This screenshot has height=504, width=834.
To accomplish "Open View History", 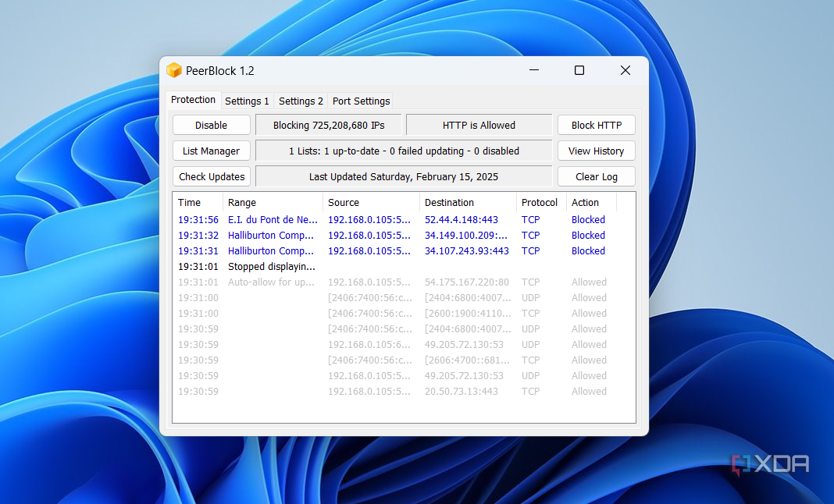I will [597, 151].
